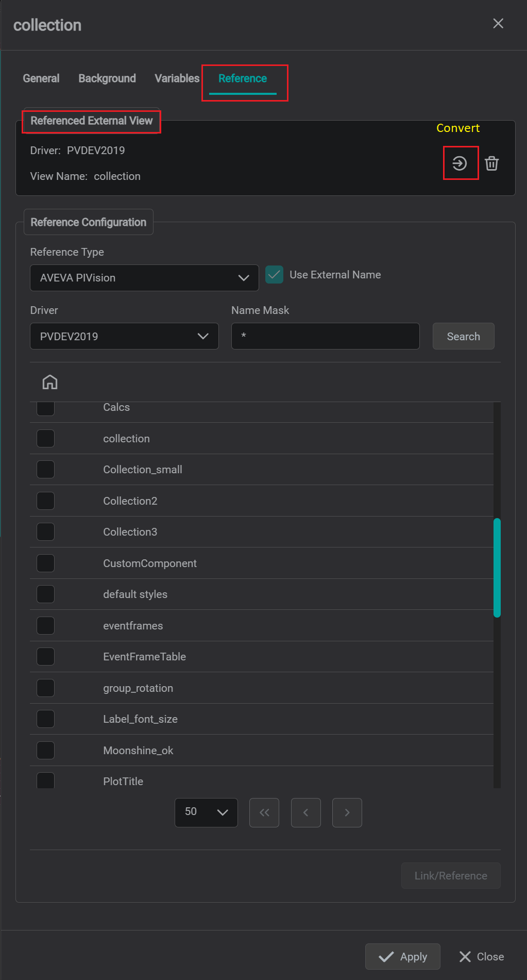Tick the group_rotation checkbox
Image resolution: width=527 pixels, height=980 pixels.
tap(46, 688)
